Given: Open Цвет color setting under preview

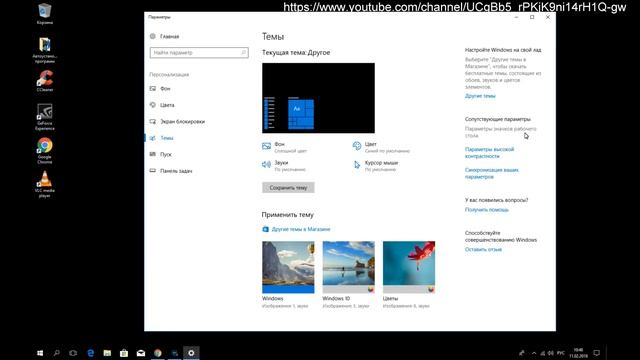Looking at the screenshot, I should [381, 147].
